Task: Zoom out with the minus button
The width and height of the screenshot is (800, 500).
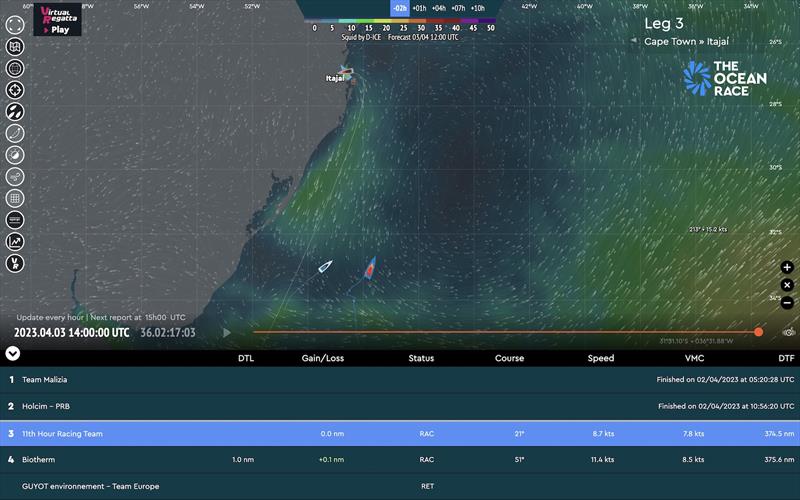Action: click(787, 302)
